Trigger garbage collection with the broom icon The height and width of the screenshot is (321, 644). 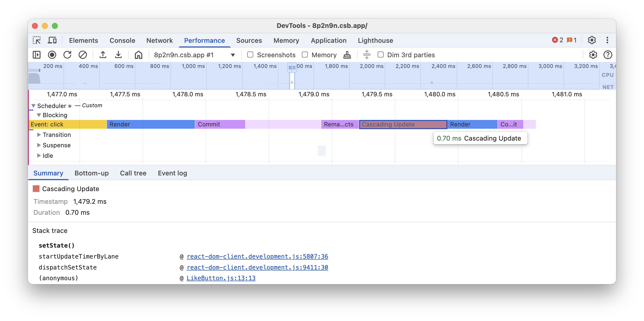pyautogui.click(x=347, y=55)
